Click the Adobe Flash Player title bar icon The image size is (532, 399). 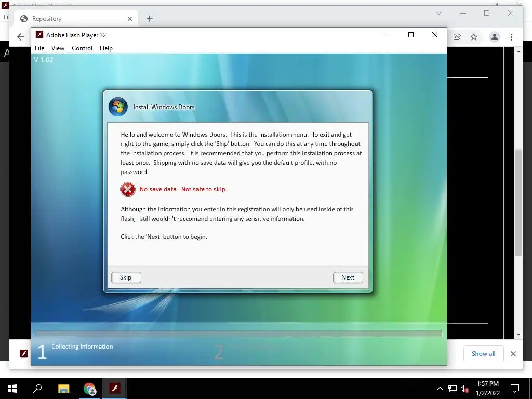(39, 35)
